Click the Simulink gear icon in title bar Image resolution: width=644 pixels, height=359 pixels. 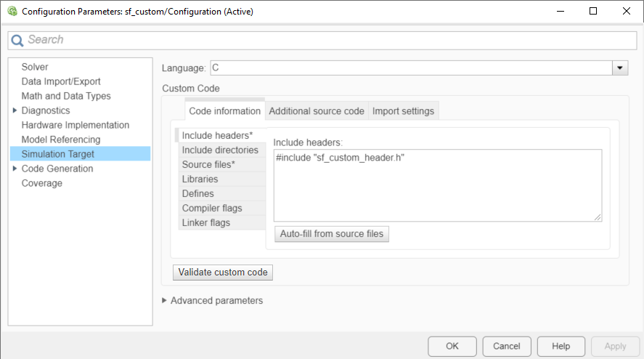tap(12, 11)
